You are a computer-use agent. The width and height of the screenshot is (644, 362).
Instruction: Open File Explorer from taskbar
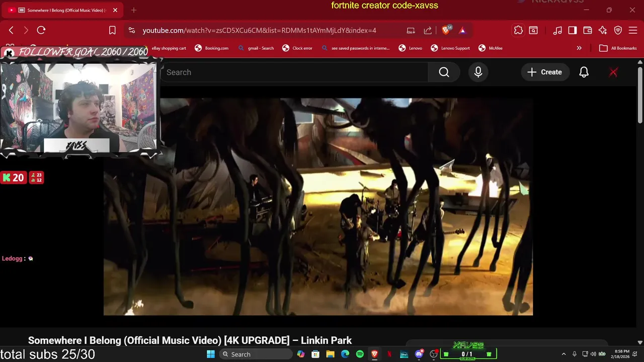click(x=330, y=354)
